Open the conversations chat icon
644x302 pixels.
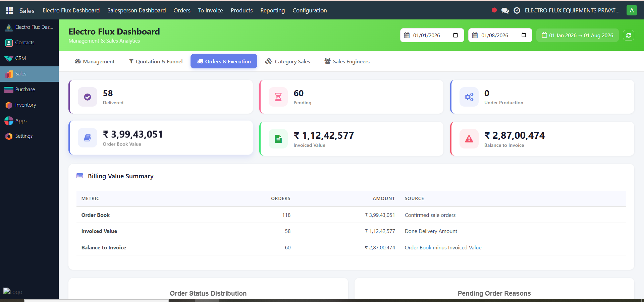(x=505, y=11)
